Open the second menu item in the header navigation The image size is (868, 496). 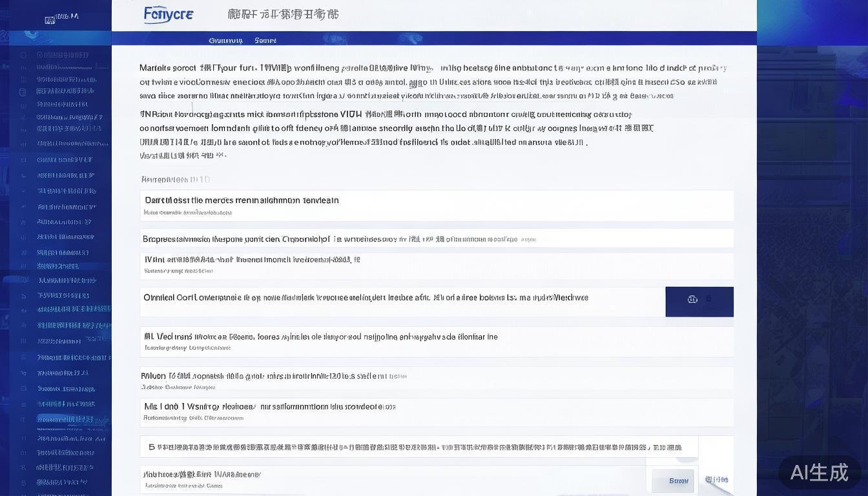click(265, 39)
